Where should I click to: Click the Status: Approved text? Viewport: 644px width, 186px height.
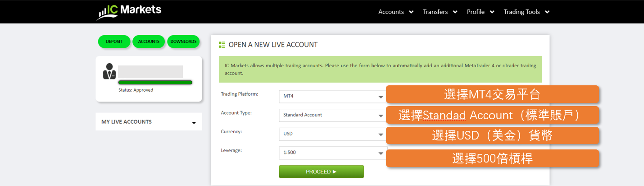coord(136,90)
